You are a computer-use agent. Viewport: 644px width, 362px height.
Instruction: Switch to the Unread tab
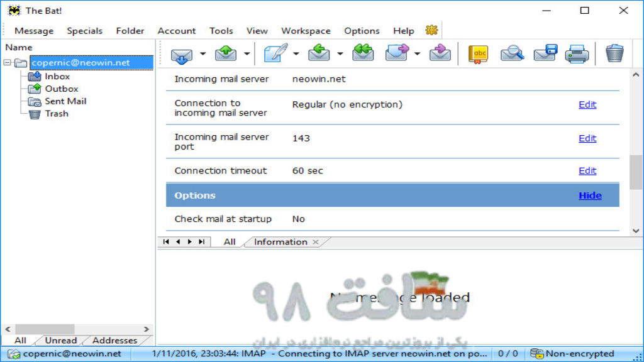61,340
